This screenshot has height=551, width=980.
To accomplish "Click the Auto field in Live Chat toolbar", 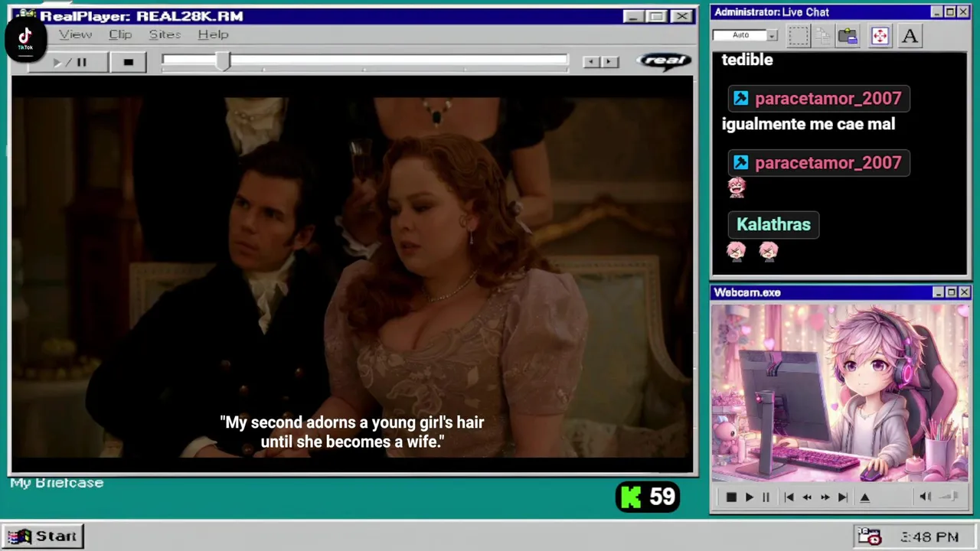I will pyautogui.click(x=740, y=35).
